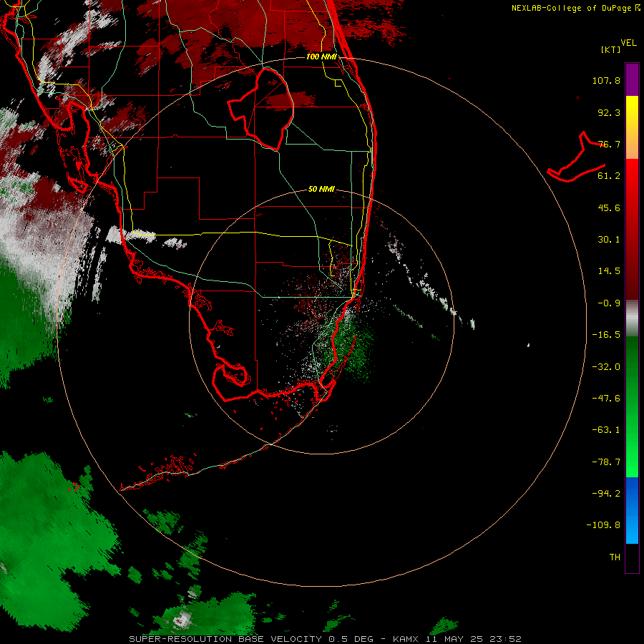Click the -0.9 legend value
The image size is (644, 644).
click(x=609, y=303)
